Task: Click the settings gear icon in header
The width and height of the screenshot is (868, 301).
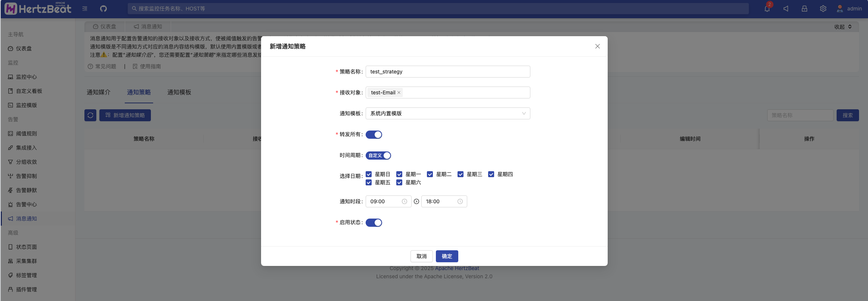Action: tap(823, 9)
